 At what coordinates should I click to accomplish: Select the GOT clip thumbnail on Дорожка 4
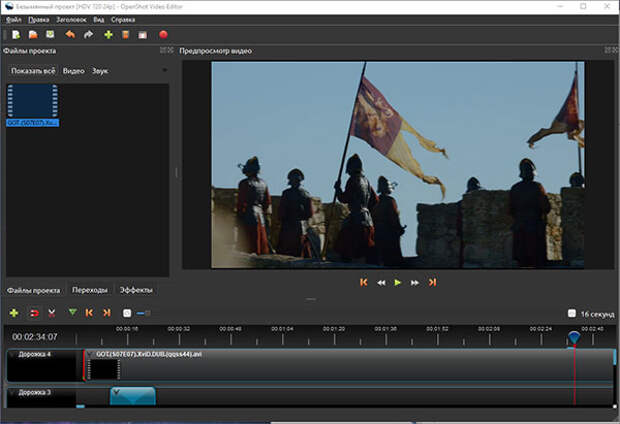pyautogui.click(x=104, y=369)
